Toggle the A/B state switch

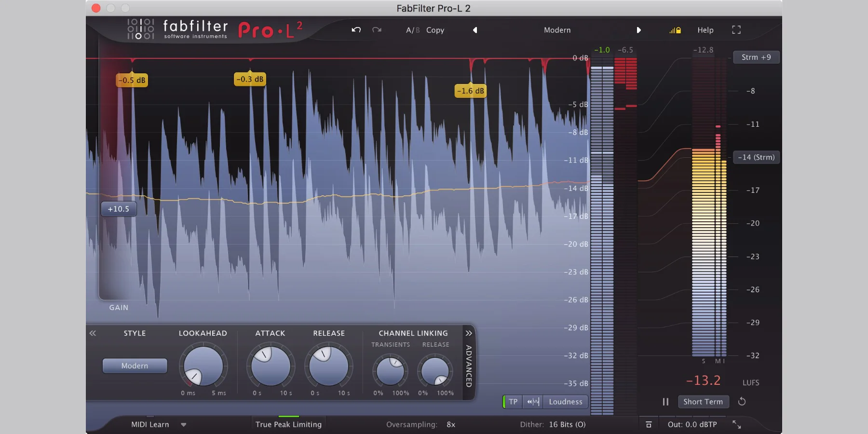coord(412,30)
